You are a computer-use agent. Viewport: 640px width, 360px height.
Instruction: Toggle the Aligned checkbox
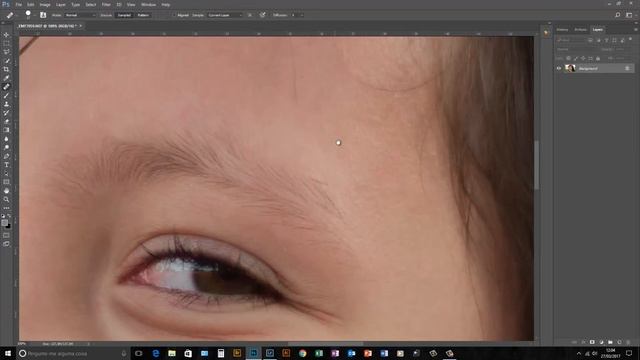point(174,15)
